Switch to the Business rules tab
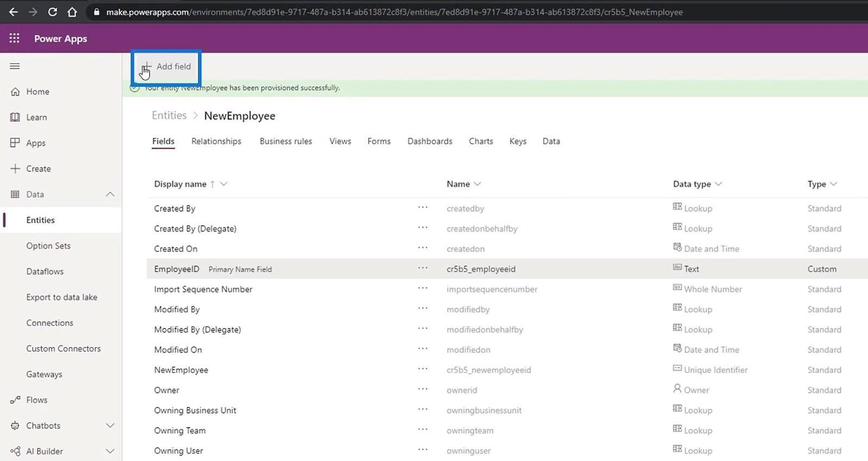 click(x=286, y=141)
